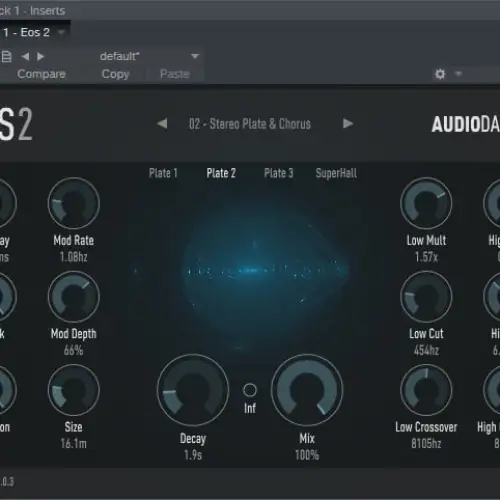Click the Paste button
The image size is (500, 500).
click(175, 74)
